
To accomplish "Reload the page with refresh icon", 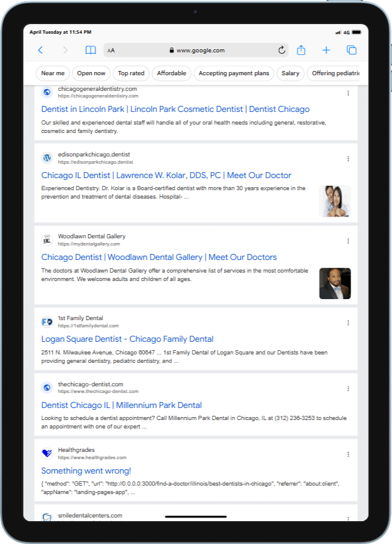I will coord(282,51).
